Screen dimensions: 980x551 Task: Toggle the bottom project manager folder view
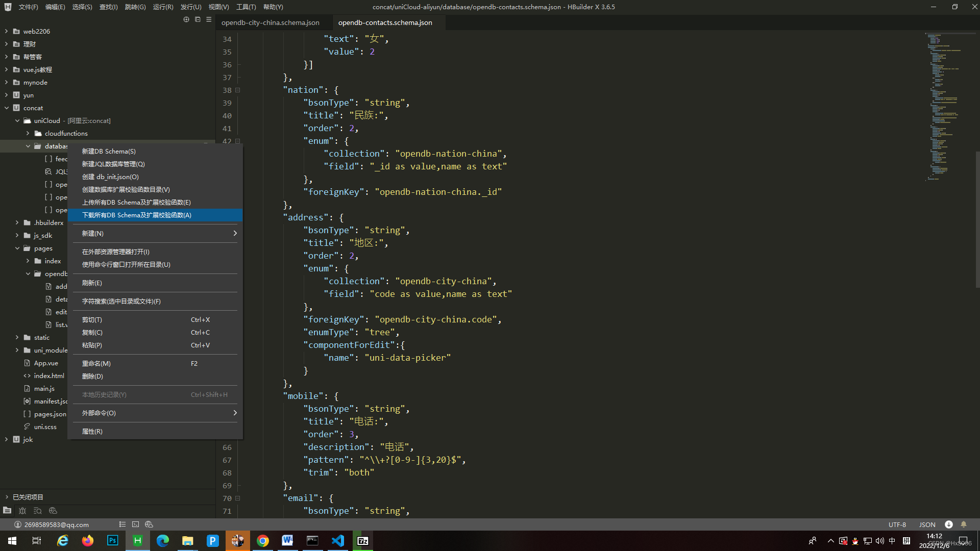7,511
